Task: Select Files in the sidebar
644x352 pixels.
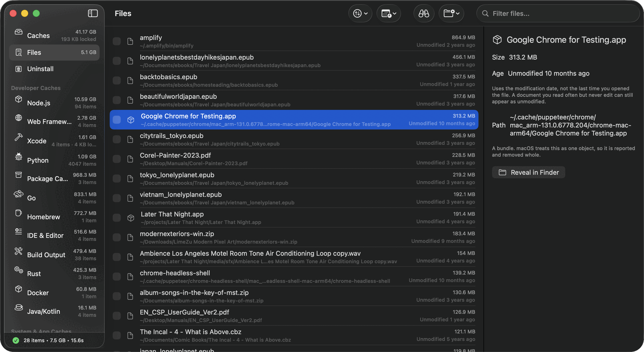Action: click(x=54, y=52)
